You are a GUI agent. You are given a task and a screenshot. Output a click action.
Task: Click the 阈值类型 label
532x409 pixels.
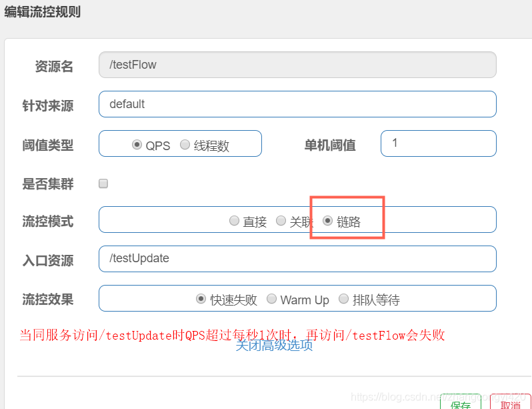48,145
